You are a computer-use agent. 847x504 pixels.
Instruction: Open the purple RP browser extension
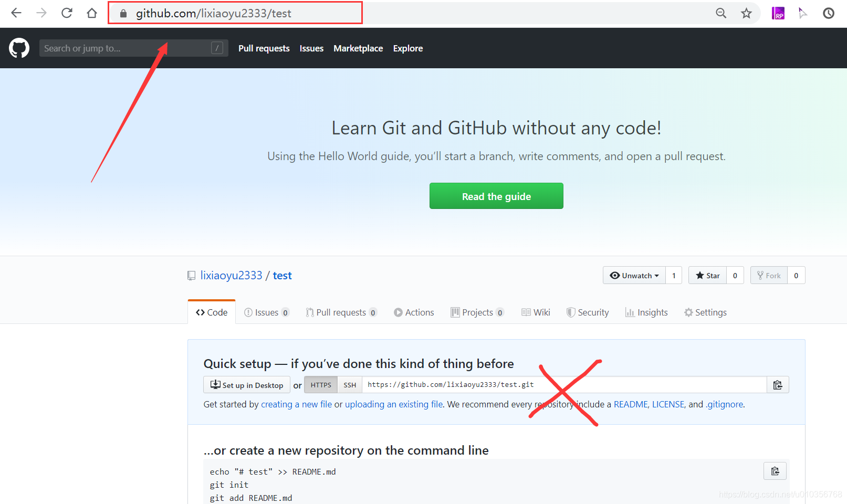[x=778, y=13]
